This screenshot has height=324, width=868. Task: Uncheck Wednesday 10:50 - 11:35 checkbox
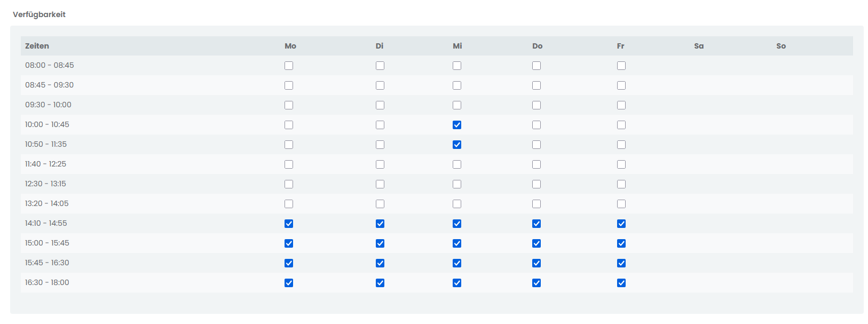click(x=457, y=145)
